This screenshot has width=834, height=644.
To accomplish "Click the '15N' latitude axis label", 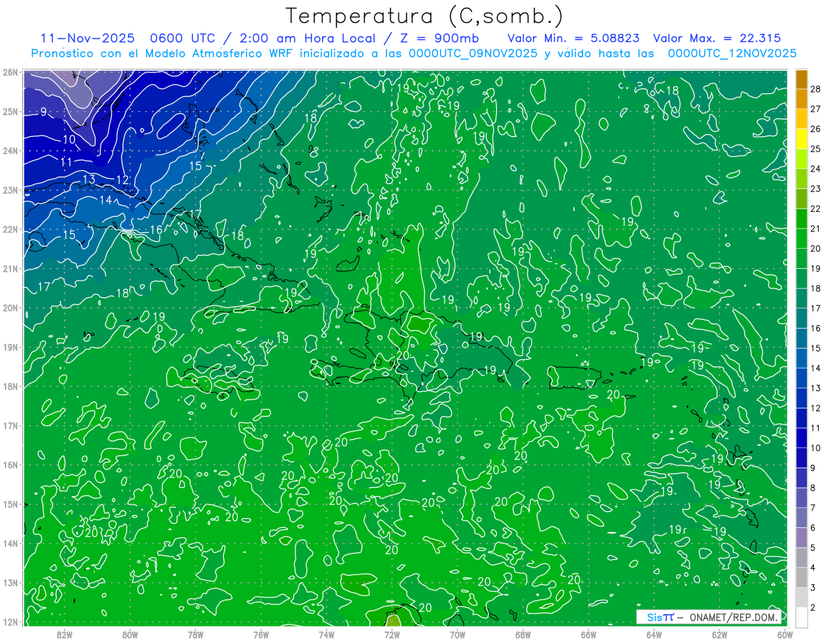I will [x=10, y=504].
